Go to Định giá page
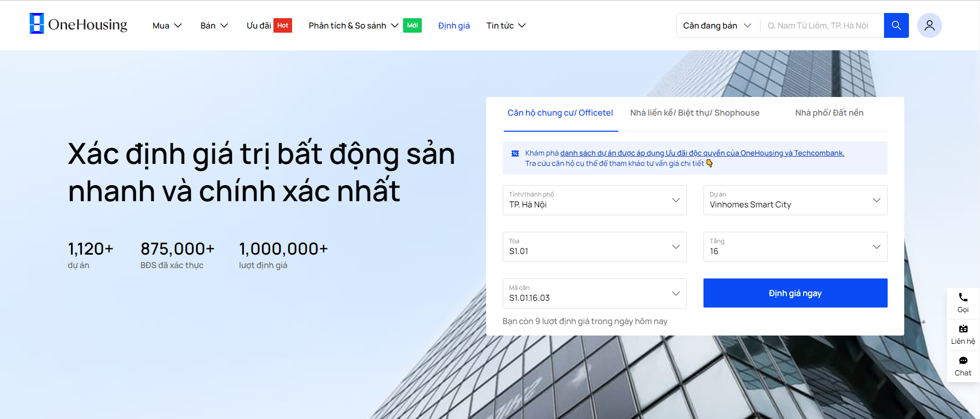The width and height of the screenshot is (980, 419). tap(454, 25)
